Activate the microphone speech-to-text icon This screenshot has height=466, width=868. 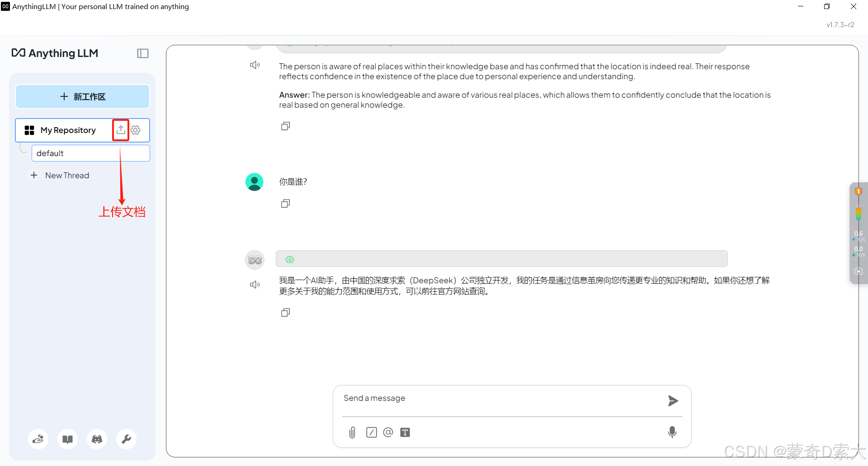coord(672,432)
